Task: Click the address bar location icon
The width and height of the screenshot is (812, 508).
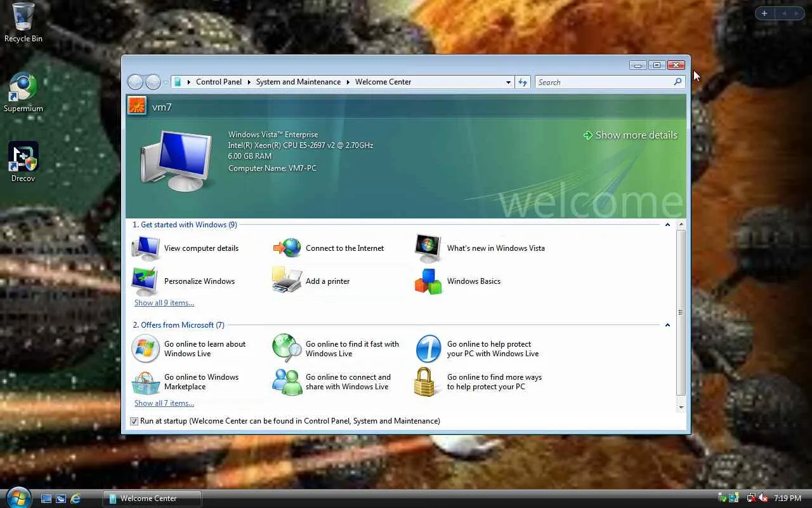Action: click(x=178, y=82)
